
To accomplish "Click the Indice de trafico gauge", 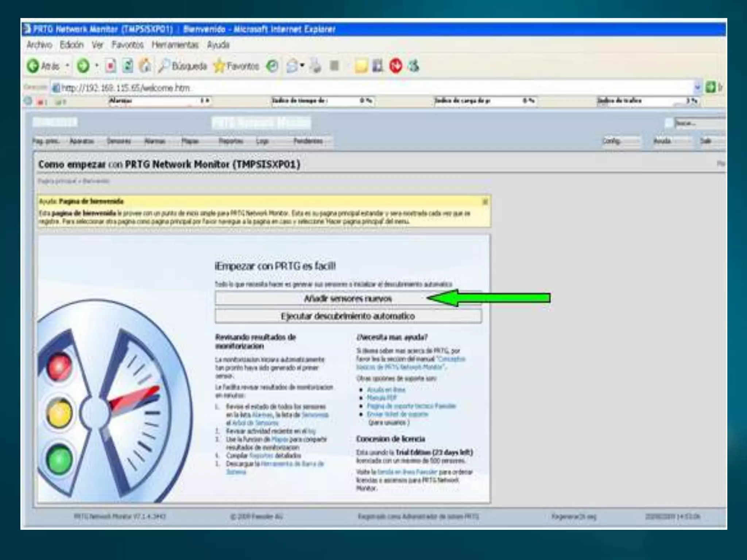I will pos(648,101).
